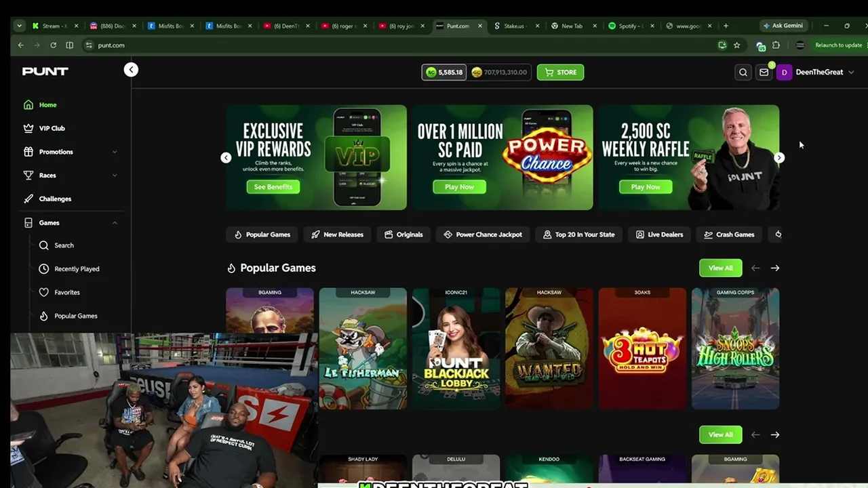
Task: Open the mail inbox icon with notification badge
Action: [764, 73]
